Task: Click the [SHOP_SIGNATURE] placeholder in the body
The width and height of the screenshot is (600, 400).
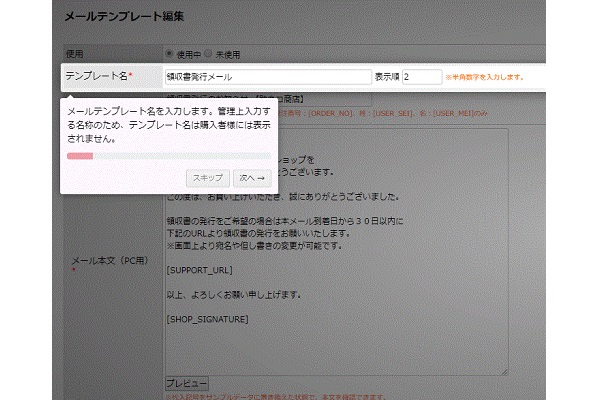Action: (207, 319)
